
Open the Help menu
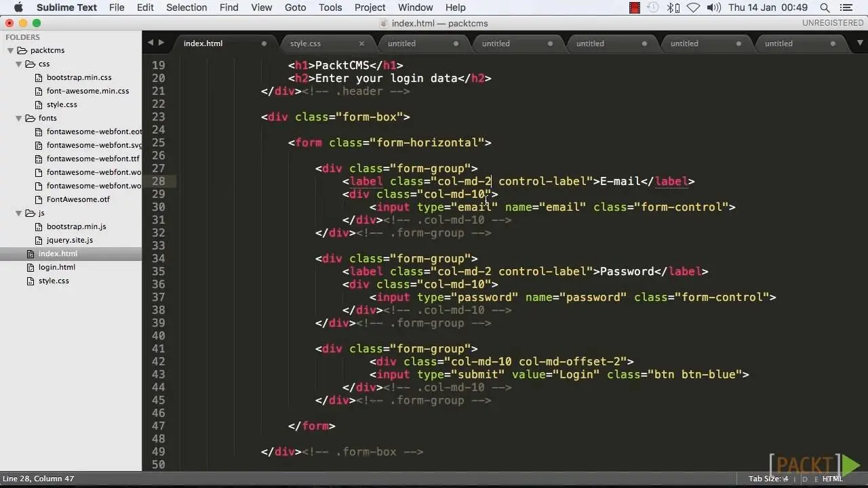tap(456, 7)
